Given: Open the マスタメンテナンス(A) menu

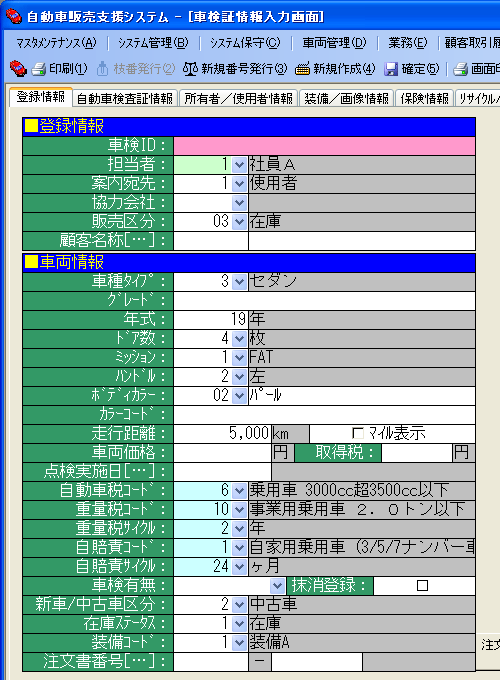Looking at the screenshot, I should point(56,42).
